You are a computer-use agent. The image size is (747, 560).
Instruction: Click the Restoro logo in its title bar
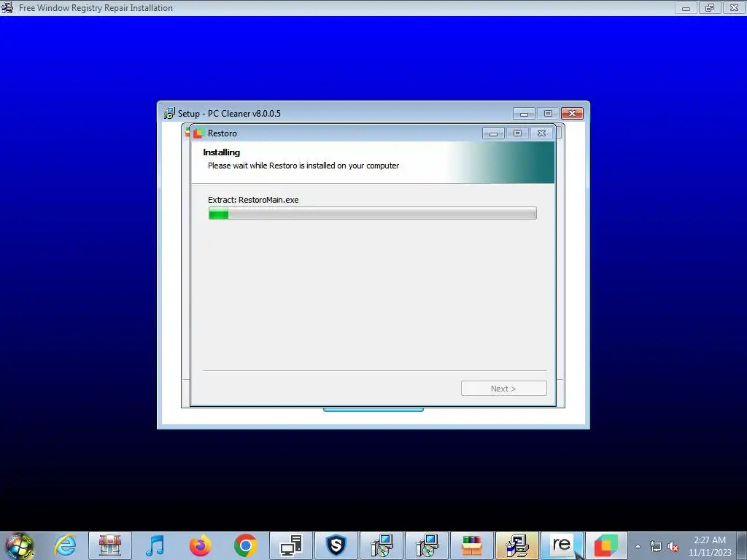point(198,133)
